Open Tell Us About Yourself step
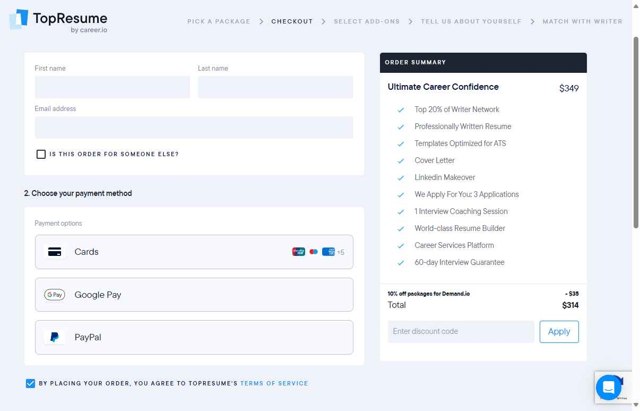Screen dimensions: 640x411 coord(471,21)
